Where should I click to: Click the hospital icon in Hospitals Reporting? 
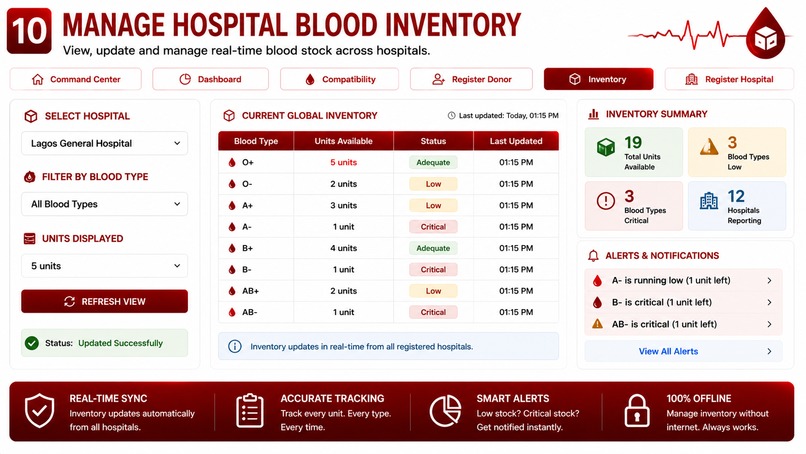tap(709, 201)
